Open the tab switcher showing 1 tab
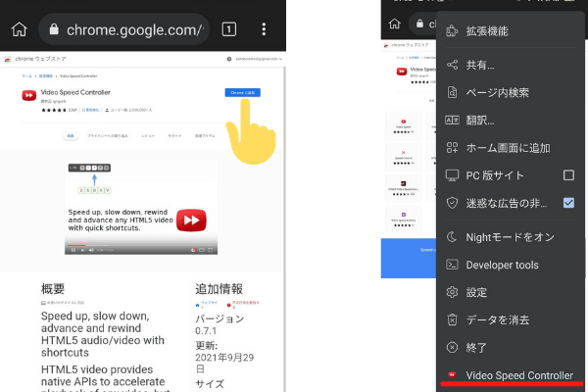 click(228, 29)
